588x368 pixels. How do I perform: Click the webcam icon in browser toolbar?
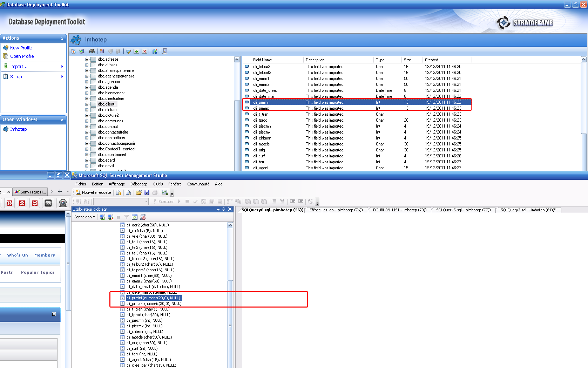click(63, 203)
